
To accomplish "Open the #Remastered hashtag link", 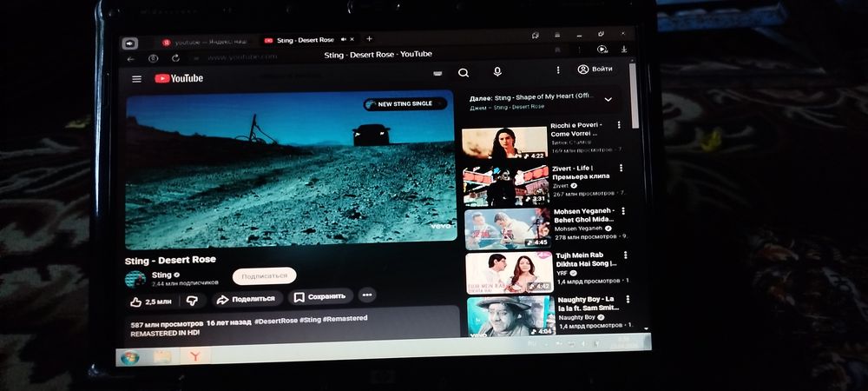I will click(x=345, y=319).
